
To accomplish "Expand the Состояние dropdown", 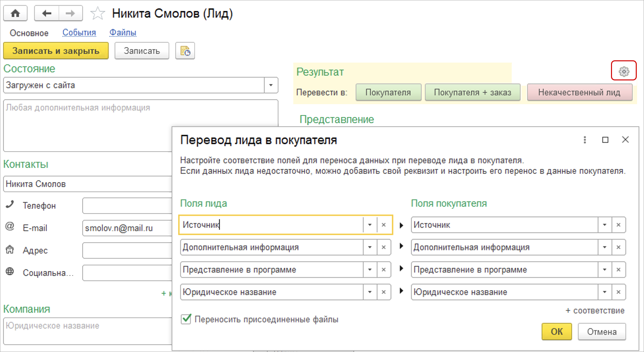I will pyautogui.click(x=271, y=85).
